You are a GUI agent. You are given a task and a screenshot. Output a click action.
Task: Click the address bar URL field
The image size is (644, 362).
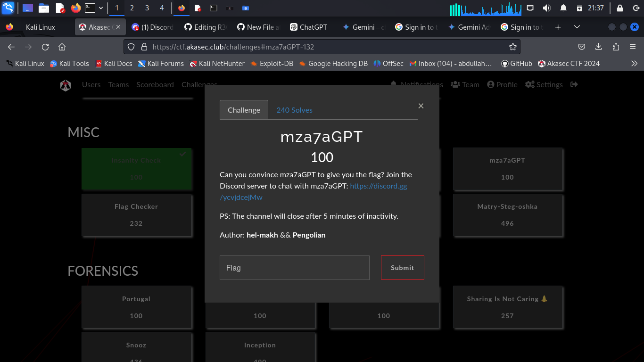point(322,47)
